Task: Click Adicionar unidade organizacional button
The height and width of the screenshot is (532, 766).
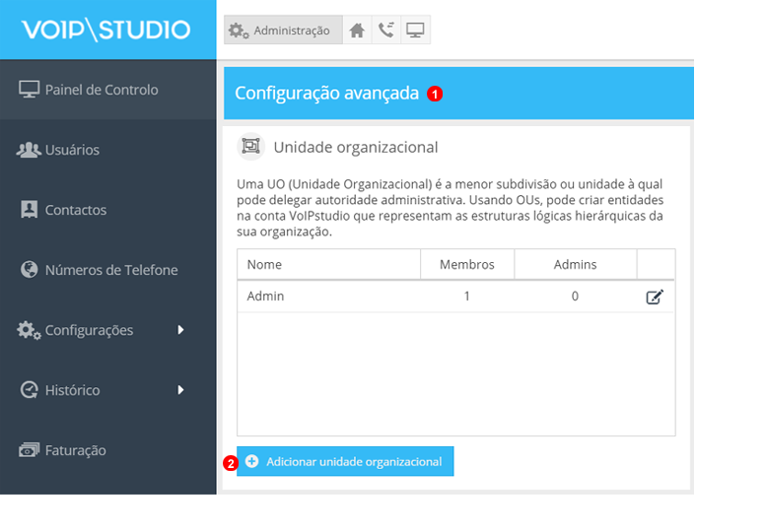Action: [x=345, y=461]
